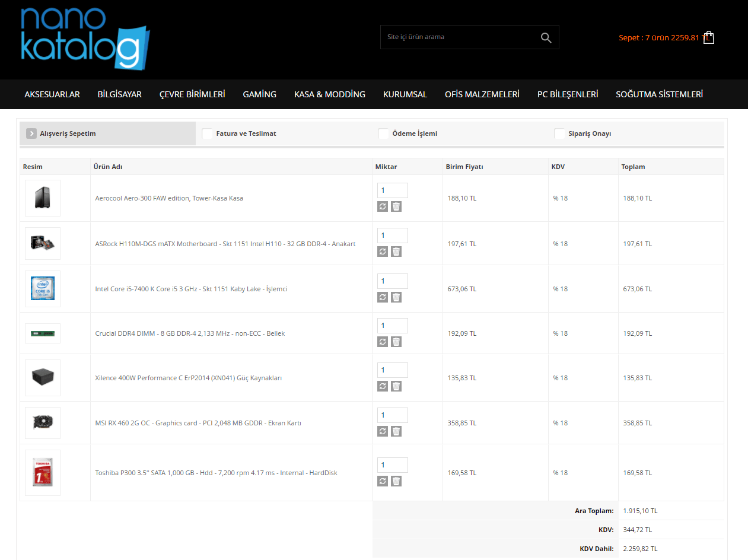The height and width of the screenshot is (560, 748).
Task: Refresh quantity for Toshiba P300 row
Action: click(383, 481)
